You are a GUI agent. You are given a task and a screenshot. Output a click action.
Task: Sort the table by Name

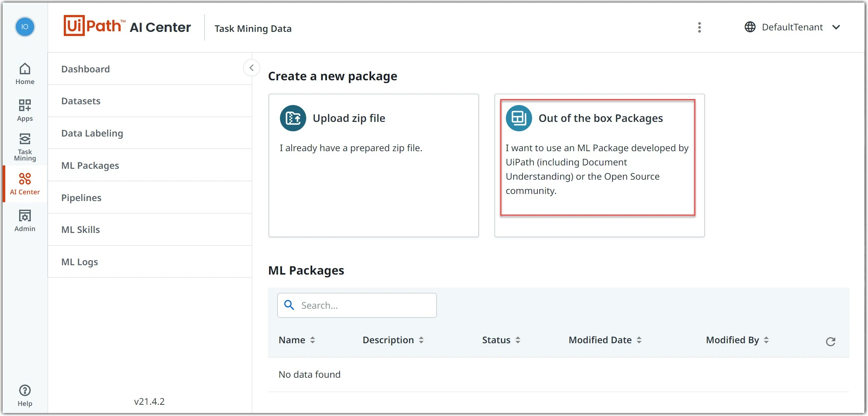[313, 340]
